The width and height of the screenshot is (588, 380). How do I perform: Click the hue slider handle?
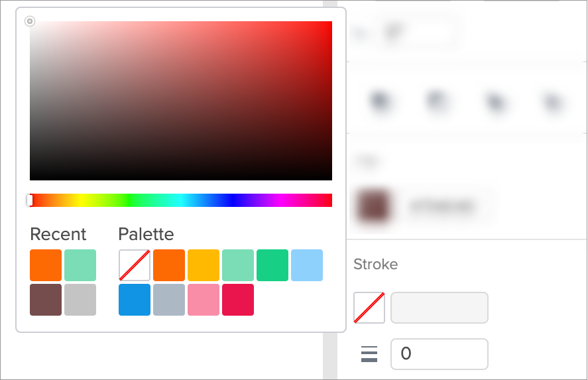click(30, 200)
